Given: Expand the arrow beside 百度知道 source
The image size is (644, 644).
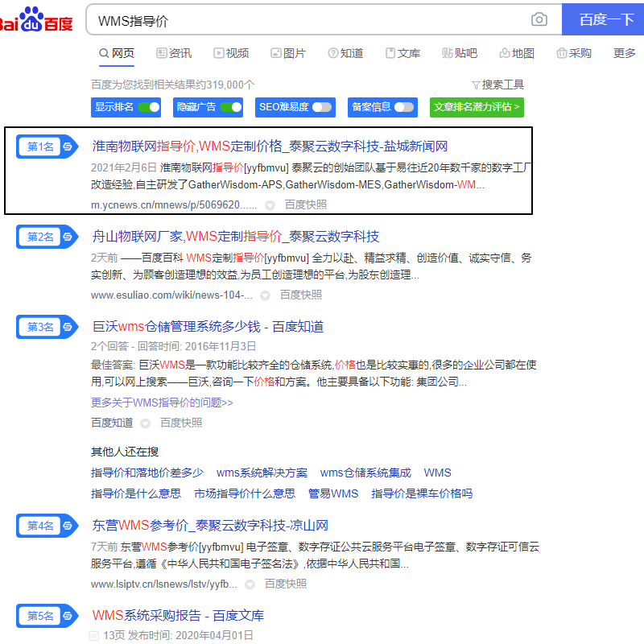Looking at the screenshot, I should click(146, 423).
